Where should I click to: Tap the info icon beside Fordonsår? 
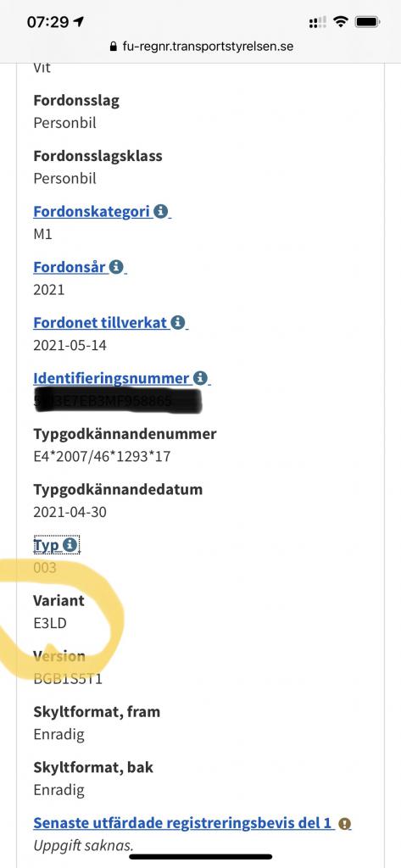coord(116,267)
